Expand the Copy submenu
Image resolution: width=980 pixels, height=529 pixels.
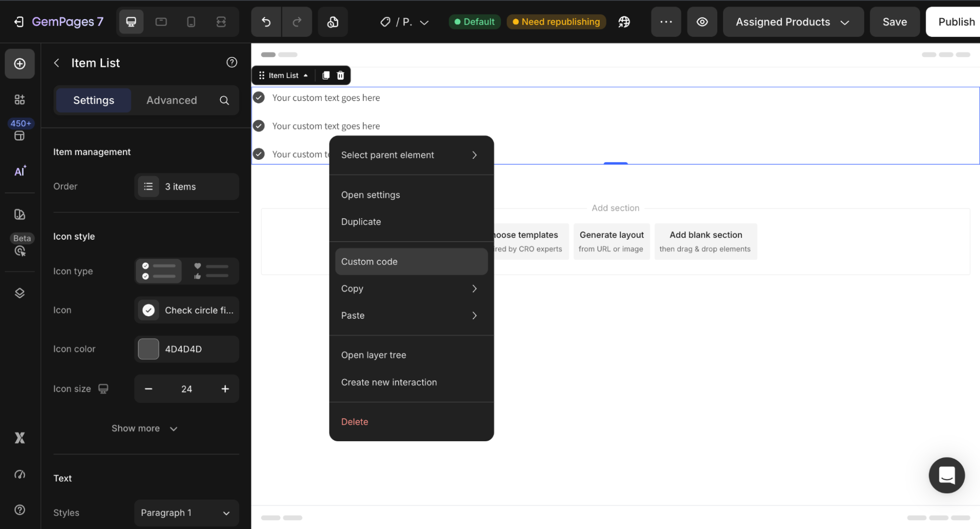click(x=411, y=288)
